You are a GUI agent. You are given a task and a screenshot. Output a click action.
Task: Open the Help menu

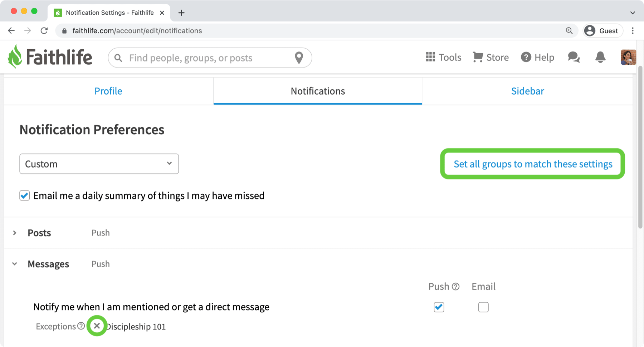537,57
